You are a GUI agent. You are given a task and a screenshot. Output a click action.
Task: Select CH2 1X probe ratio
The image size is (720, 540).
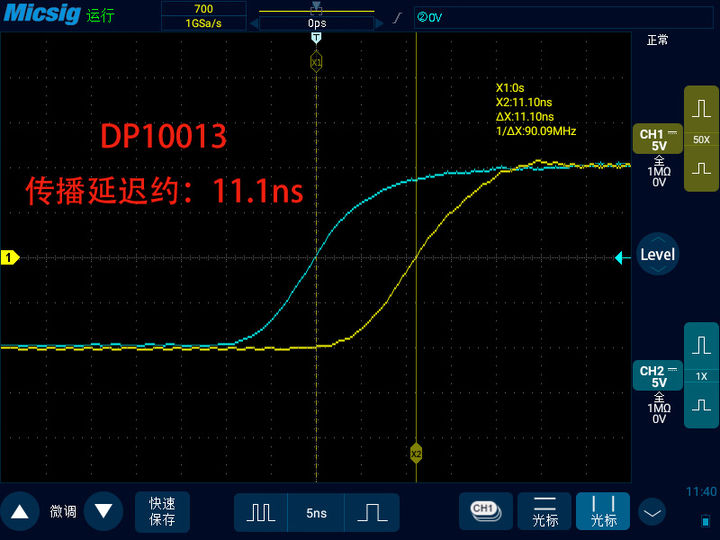click(701, 377)
